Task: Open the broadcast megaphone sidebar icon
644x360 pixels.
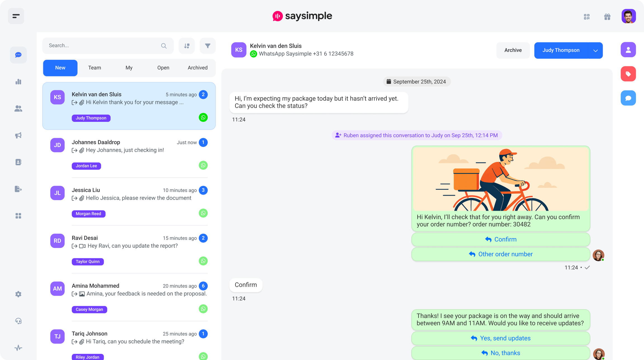Action: point(18,135)
